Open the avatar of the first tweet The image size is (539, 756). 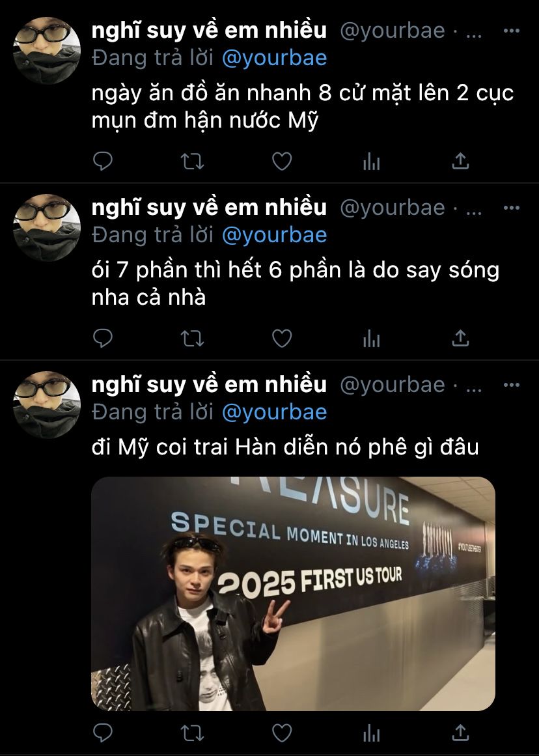(x=47, y=51)
